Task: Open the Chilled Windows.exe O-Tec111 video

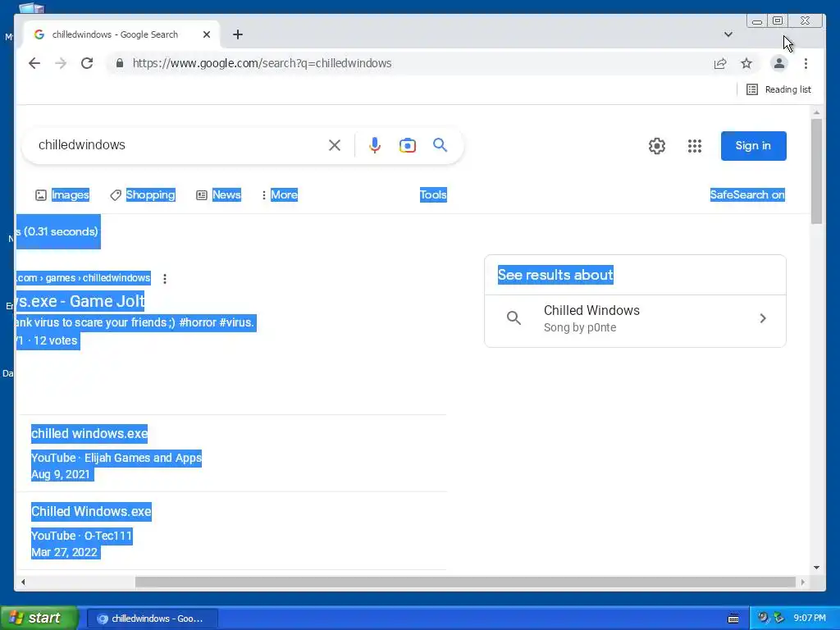Action: [x=91, y=511]
